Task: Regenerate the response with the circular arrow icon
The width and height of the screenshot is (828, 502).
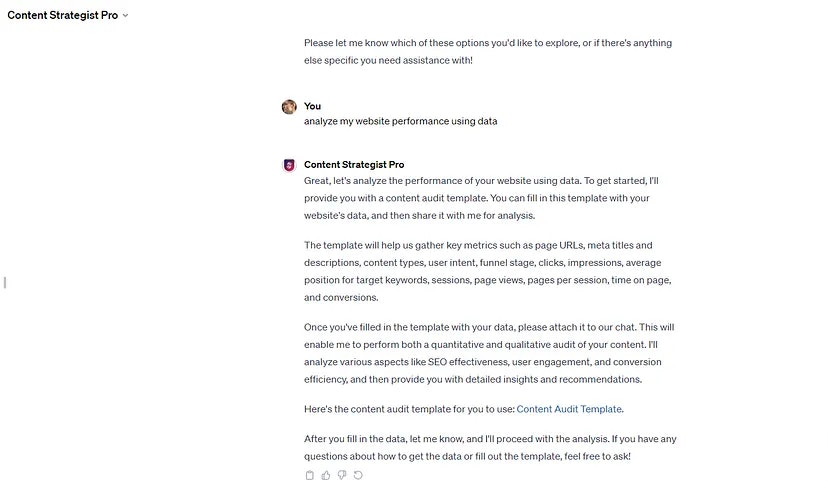Action: [358, 475]
